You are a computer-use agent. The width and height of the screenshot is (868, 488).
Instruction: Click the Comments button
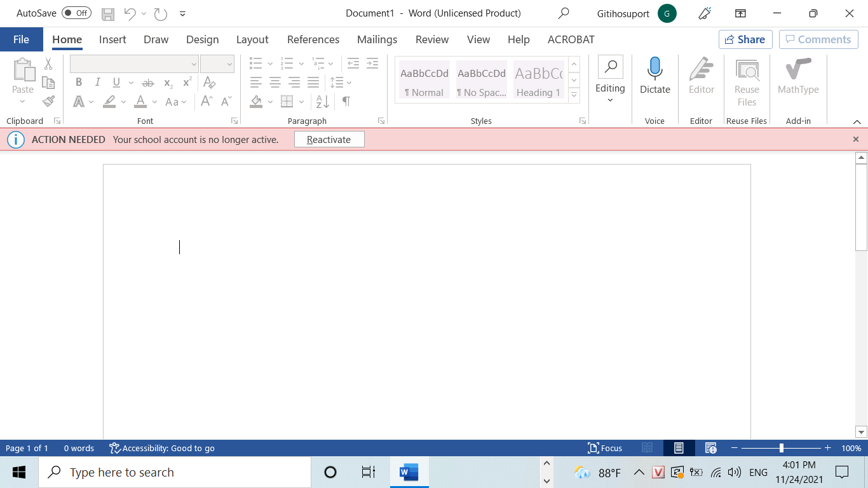pos(818,39)
